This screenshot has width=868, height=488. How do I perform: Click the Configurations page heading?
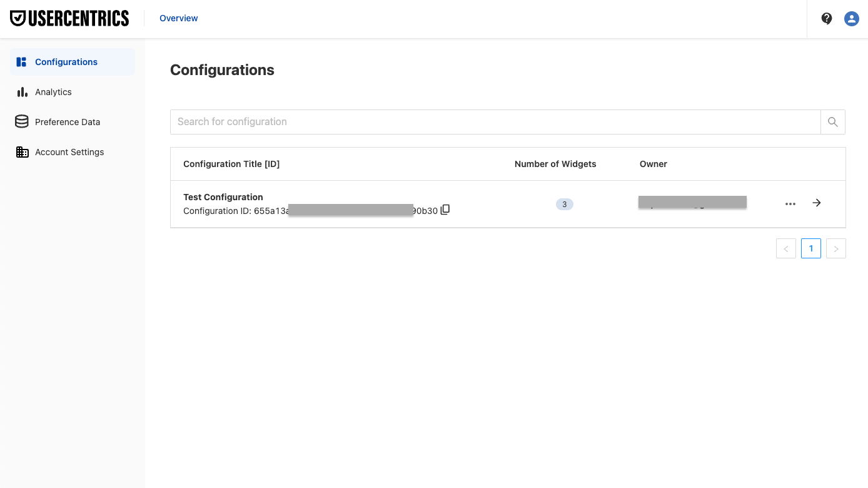click(x=222, y=70)
